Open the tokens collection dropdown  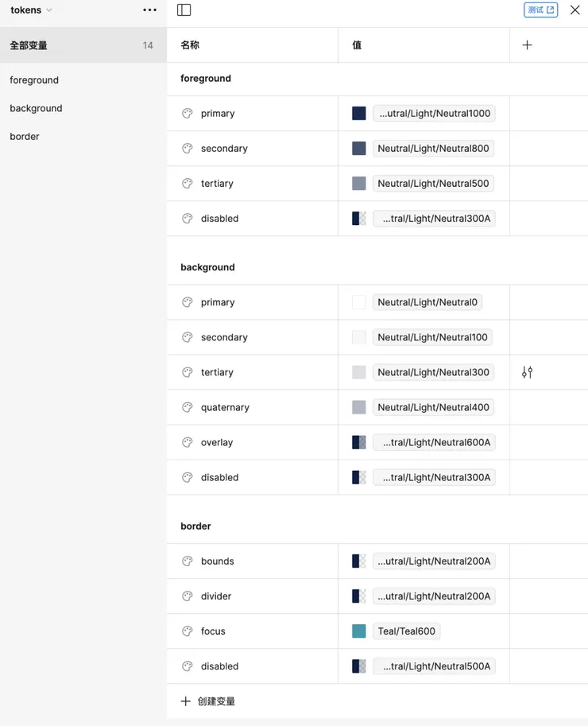[31, 10]
